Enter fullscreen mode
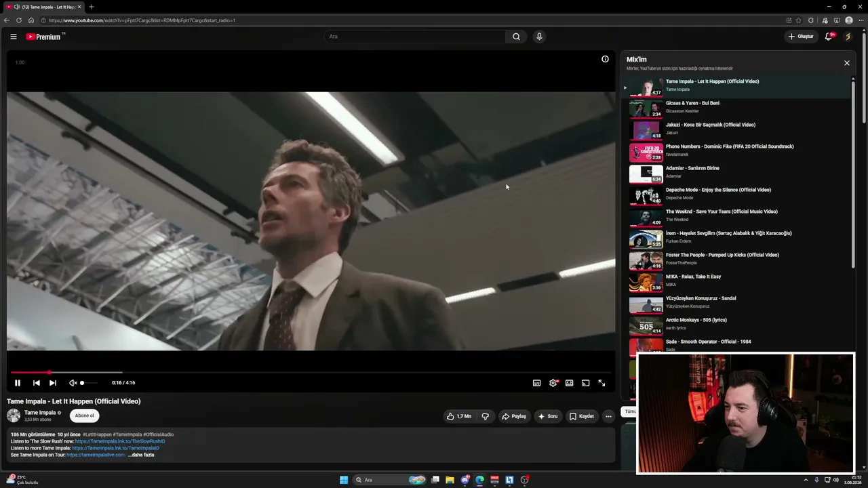The width and height of the screenshot is (868, 488). 602,383
